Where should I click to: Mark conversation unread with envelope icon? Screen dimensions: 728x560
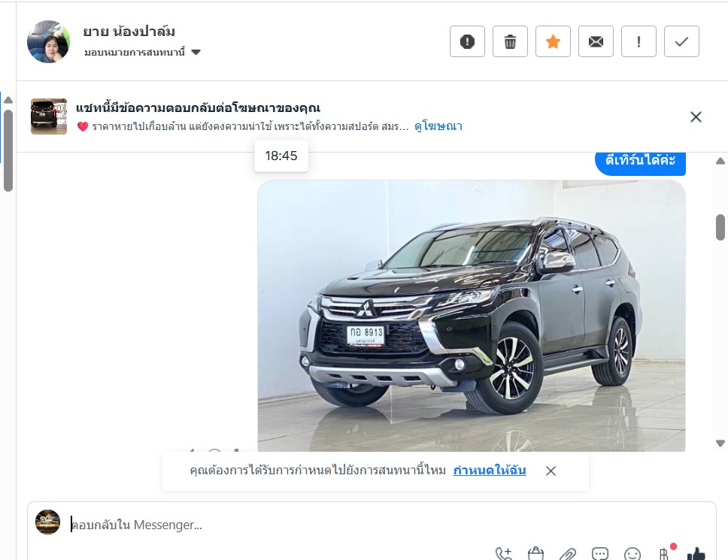coord(596,42)
